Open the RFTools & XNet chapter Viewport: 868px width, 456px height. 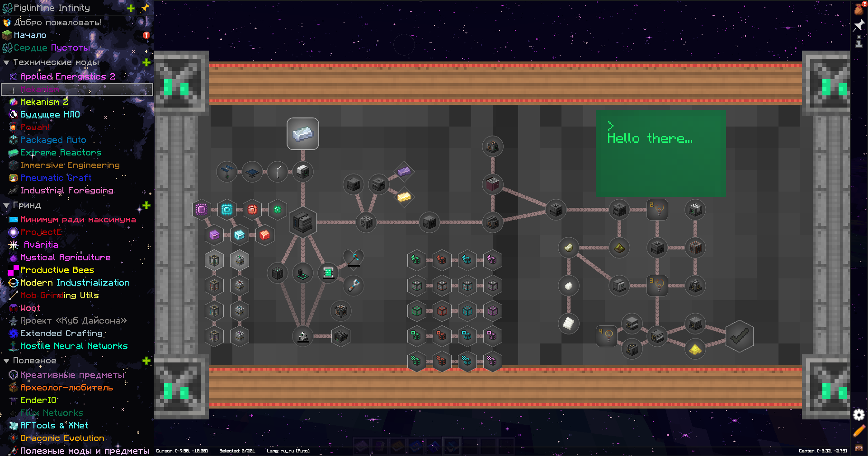click(77, 425)
